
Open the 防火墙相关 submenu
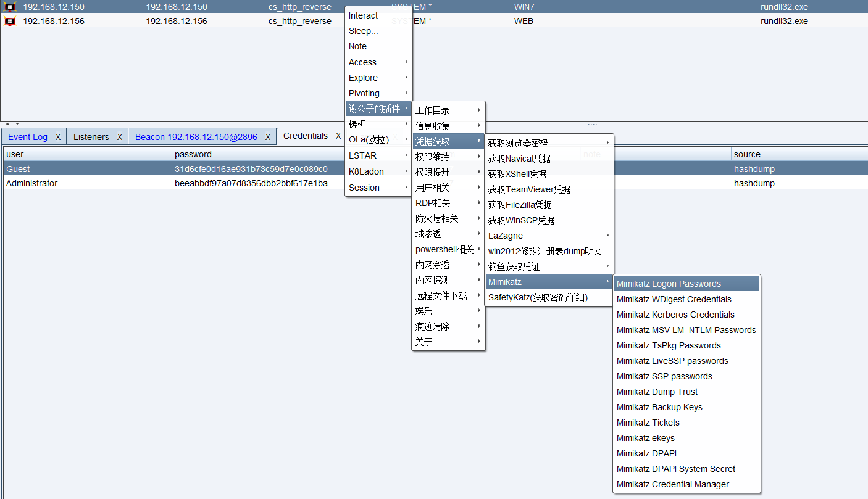click(449, 218)
